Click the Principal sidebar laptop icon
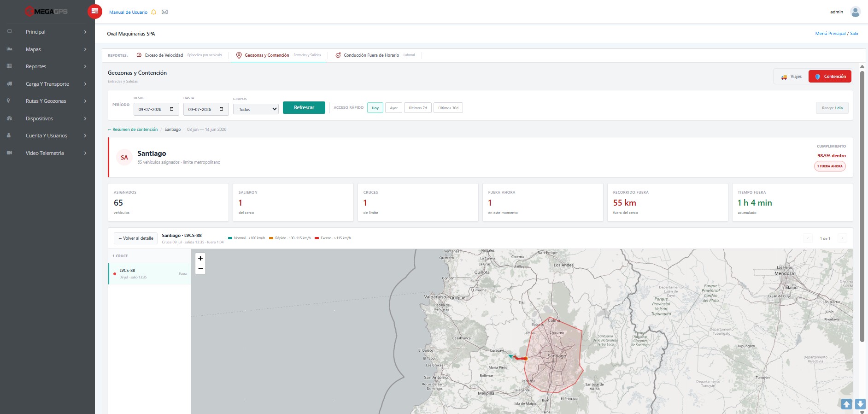Viewport: 868px width, 414px height. [9, 32]
